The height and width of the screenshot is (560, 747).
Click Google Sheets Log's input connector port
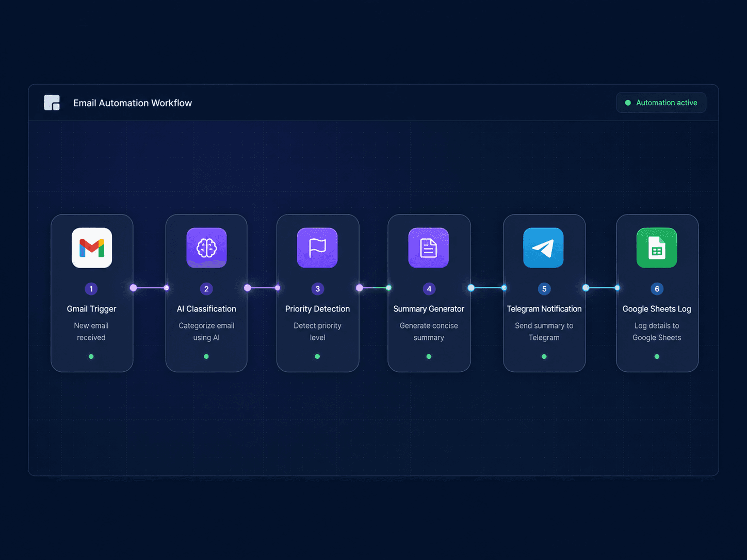(x=617, y=288)
